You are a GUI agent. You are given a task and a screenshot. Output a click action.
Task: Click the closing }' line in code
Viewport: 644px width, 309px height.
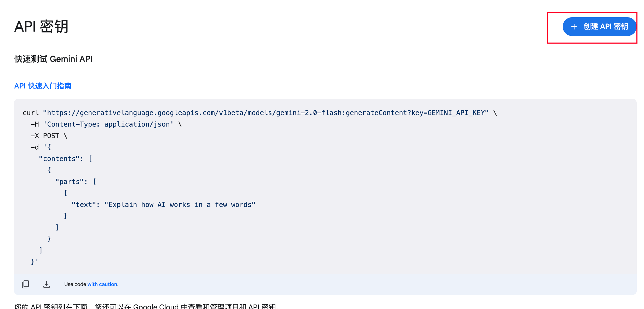34,262
